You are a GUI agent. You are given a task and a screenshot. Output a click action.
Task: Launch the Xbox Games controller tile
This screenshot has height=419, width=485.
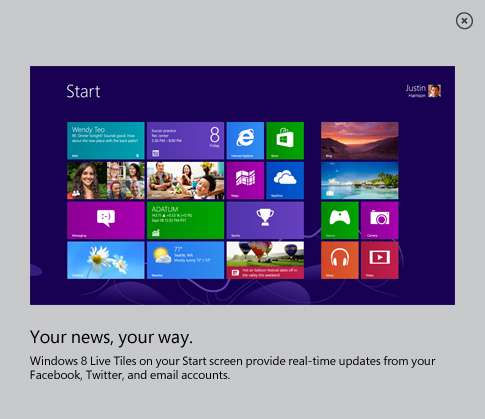pyautogui.click(x=340, y=220)
